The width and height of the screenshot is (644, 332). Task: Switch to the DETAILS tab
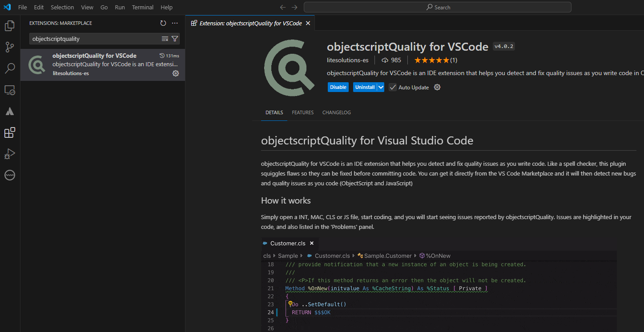click(274, 112)
